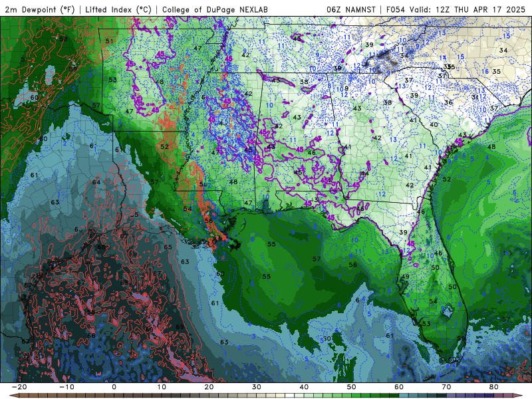Click the dewpoint value "51" on the map
Image resolution: width=532 pixels, height=399 pixels.
[109, 41]
